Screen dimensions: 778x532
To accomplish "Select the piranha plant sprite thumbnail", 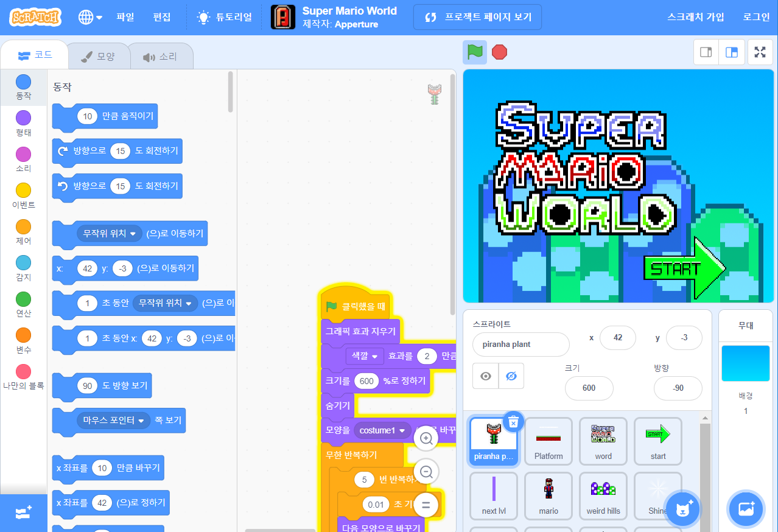I will [x=494, y=441].
